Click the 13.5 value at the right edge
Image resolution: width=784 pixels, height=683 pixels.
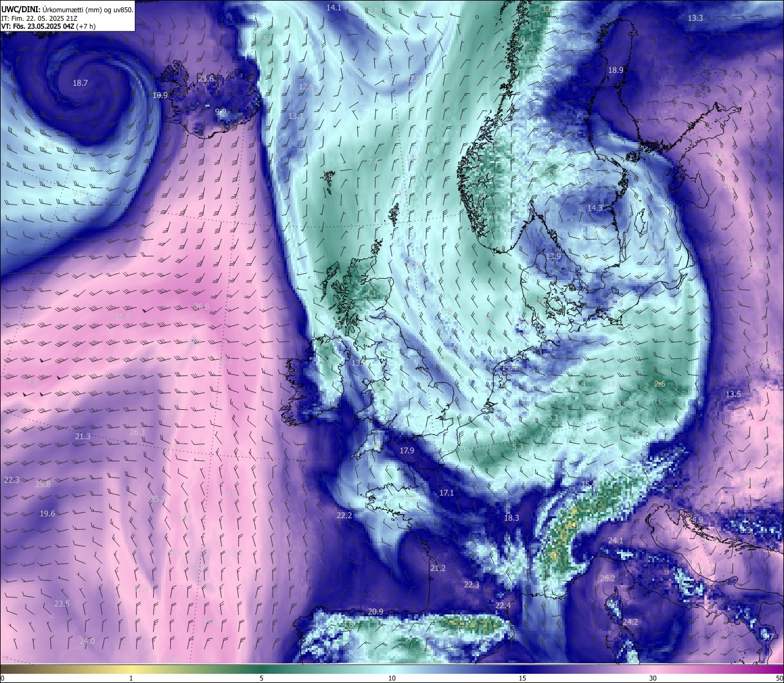[733, 394]
